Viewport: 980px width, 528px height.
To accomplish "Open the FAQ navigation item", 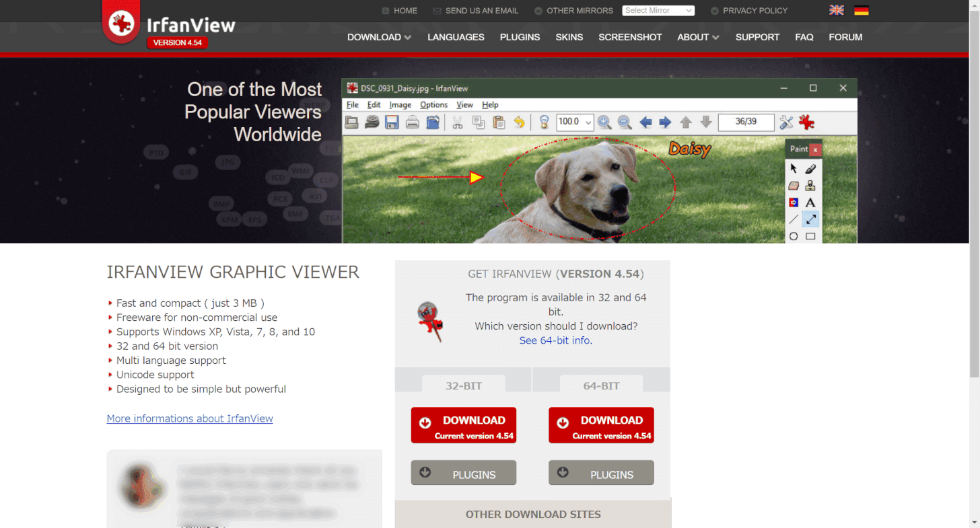I will coord(804,37).
